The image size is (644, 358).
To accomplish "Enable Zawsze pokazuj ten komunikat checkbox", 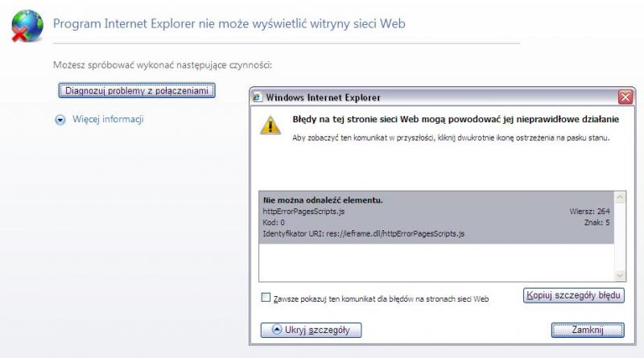I will click(266, 297).
